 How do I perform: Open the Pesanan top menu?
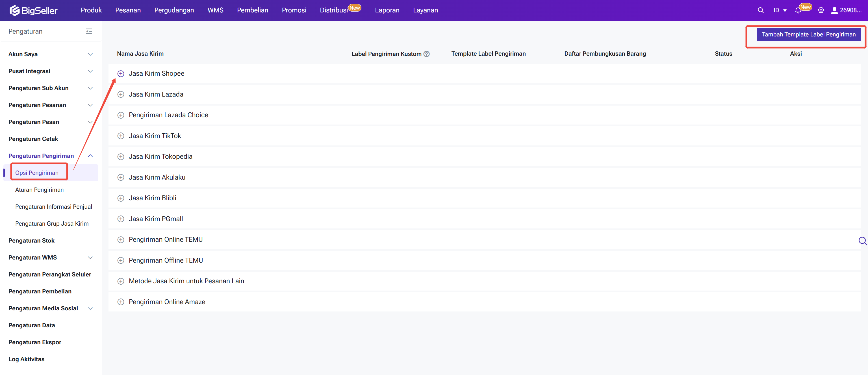click(128, 10)
